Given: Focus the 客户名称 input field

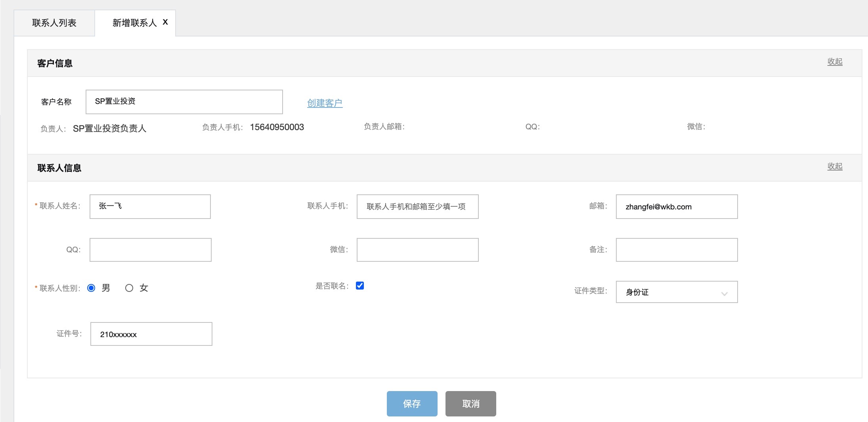Looking at the screenshot, I should tap(184, 102).
